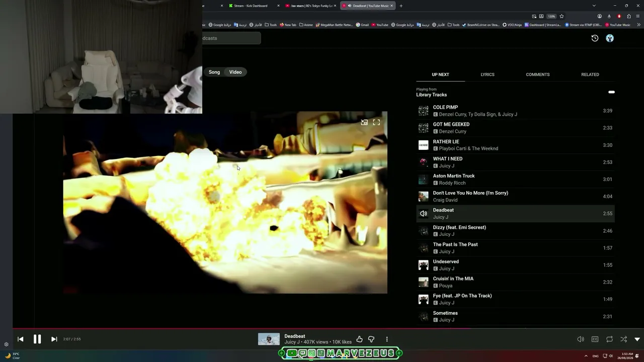Toggle repeat mode in the player bar
Image resolution: width=644 pixels, height=362 pixels.
(x=609, y=339)
